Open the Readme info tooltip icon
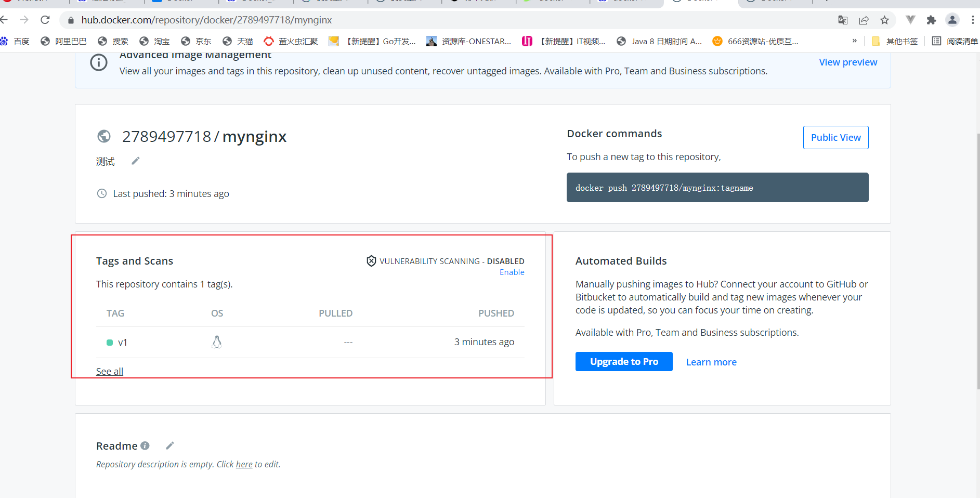Image resolution: width=980 pixels, height=498 pixels. tap(145, 445)
